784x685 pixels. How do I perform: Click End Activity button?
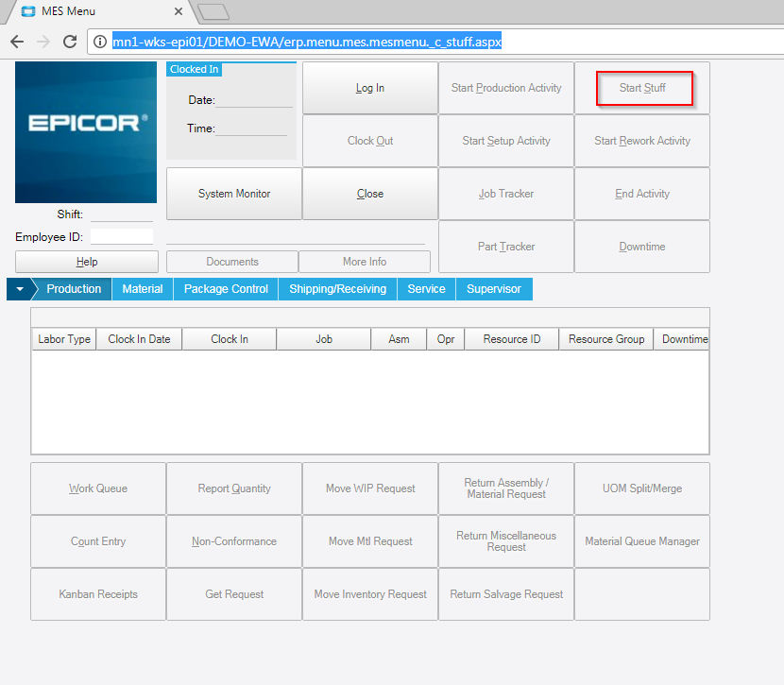[x=642, y=194]
